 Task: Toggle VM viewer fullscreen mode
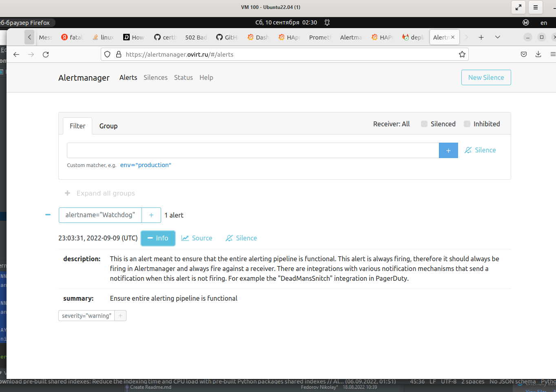click(x=518, y=7)
